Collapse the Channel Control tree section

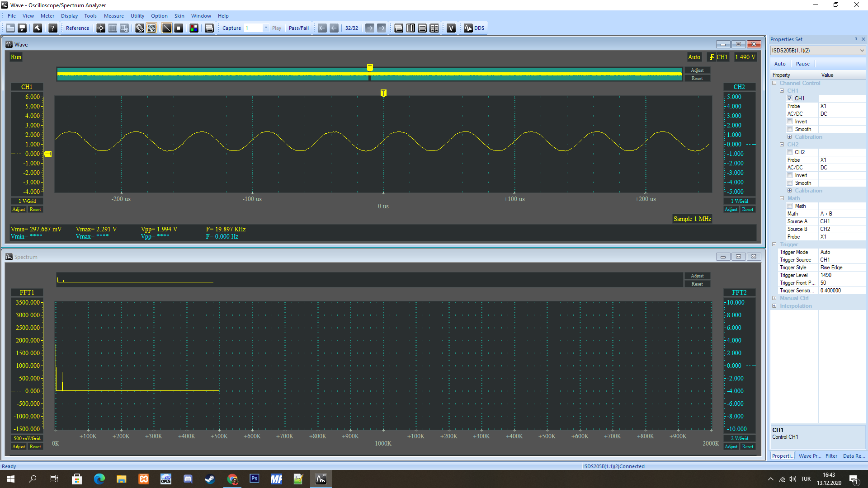click(774, 83)
